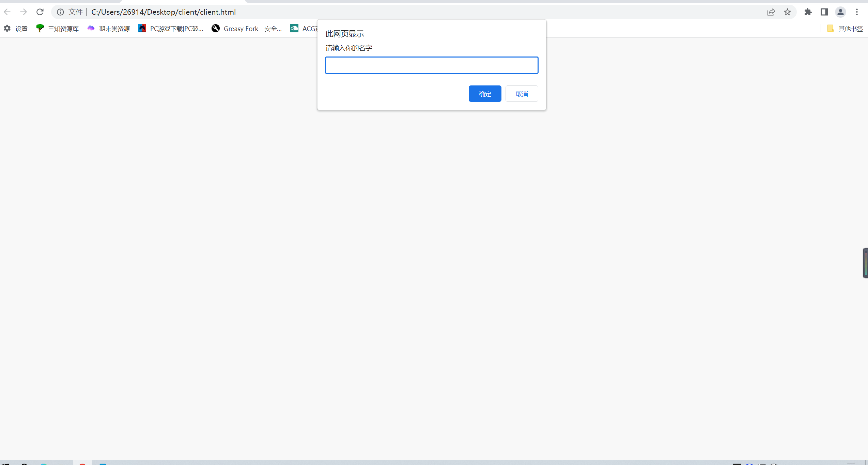This screenshot has width=868, height=465.
Task: Click the 确定 button in the dialog
Action: (x=485, y=94)
